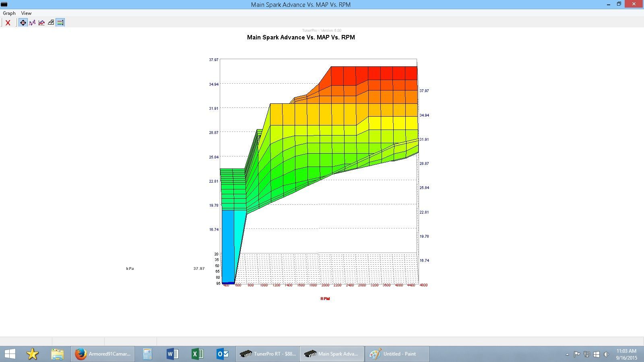
Task: Click the volume speaker tray icon
Action: click(x=606, y=354)
